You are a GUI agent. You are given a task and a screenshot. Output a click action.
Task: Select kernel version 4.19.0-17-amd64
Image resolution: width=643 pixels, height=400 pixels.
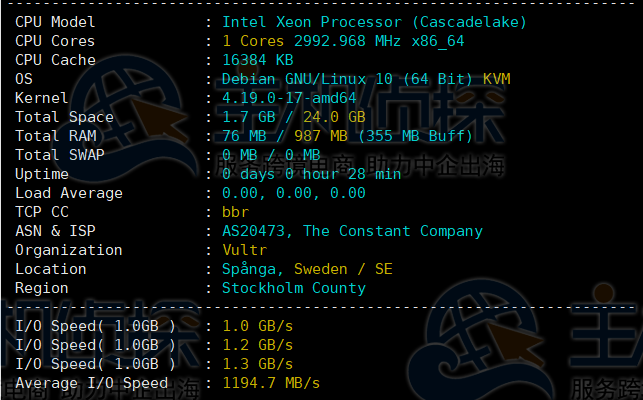(x=289, y=98)
